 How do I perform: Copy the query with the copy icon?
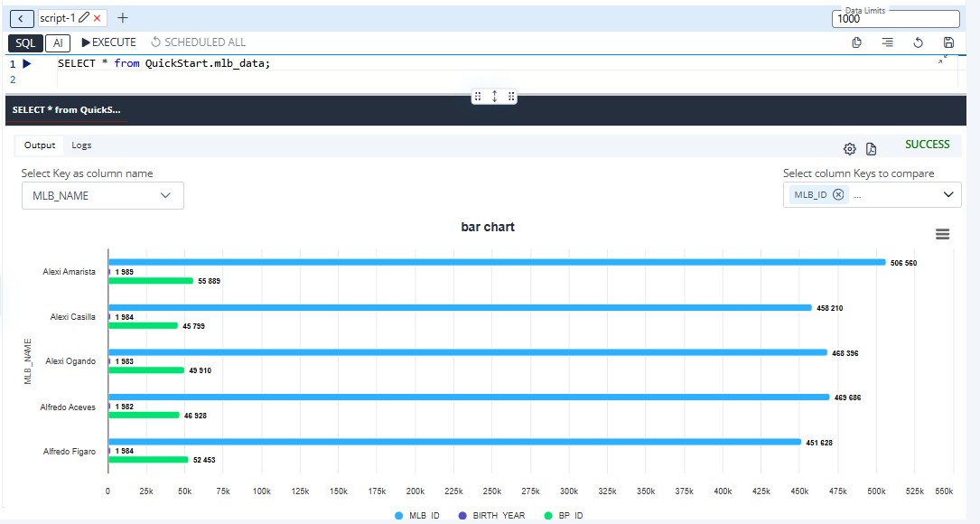pos(856,42)
